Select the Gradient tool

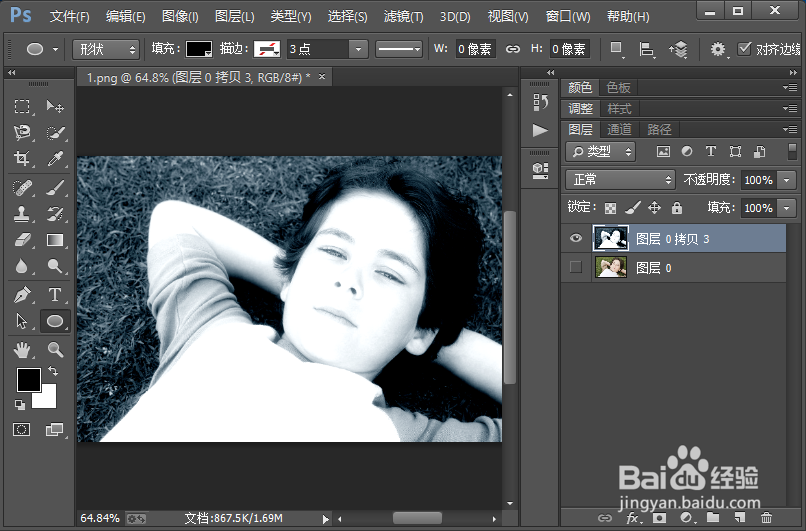[55, 240]
